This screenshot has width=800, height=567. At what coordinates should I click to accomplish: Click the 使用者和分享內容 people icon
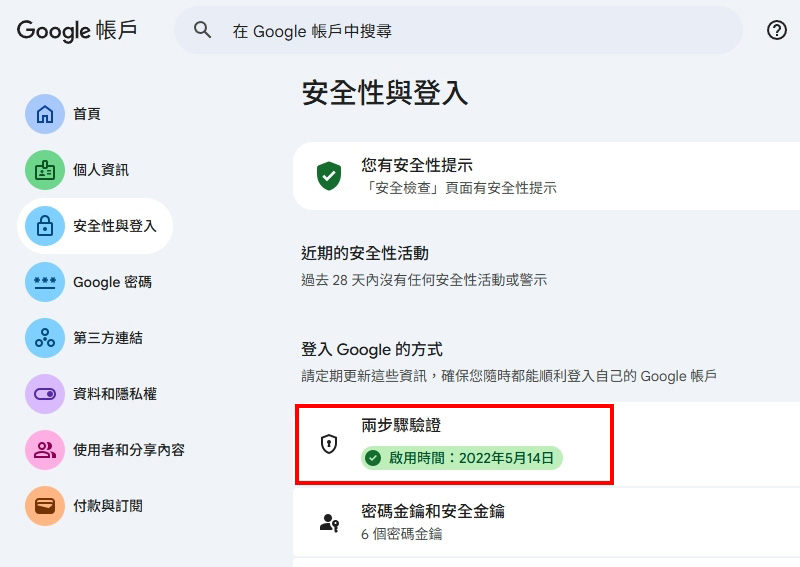45,450
